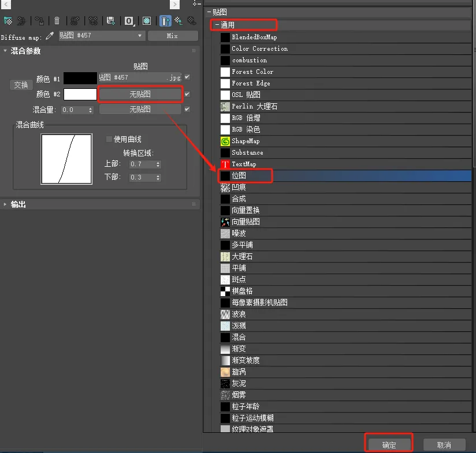
Task: Toggle the 混合量 map enable checkbox
Action: 187,109
